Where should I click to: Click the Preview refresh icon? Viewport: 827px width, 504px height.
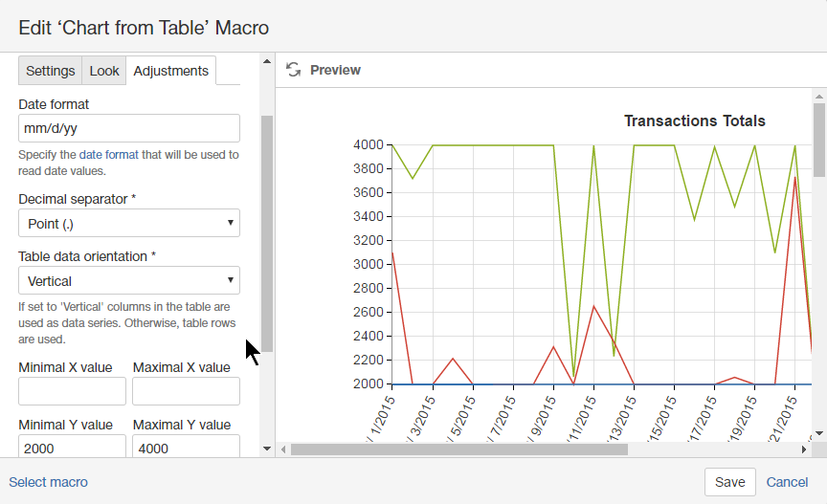pyautogui.click(x=294, y=70)
